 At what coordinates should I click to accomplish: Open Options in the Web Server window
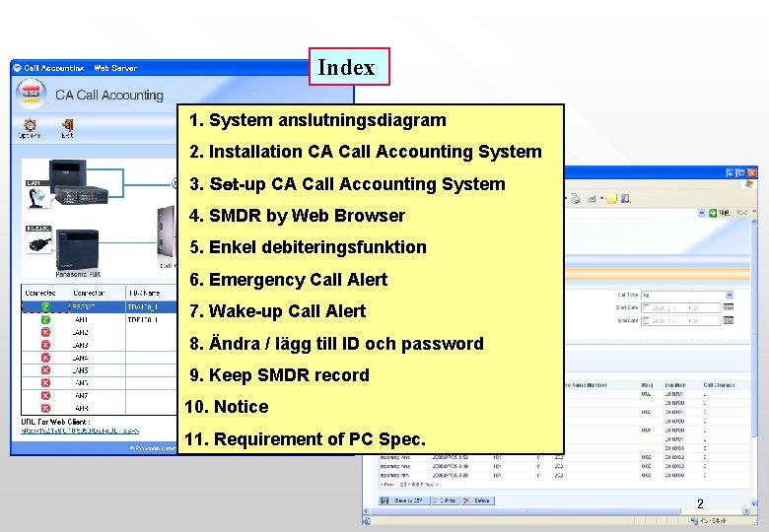pyautogui.click(x=30, y=128)
